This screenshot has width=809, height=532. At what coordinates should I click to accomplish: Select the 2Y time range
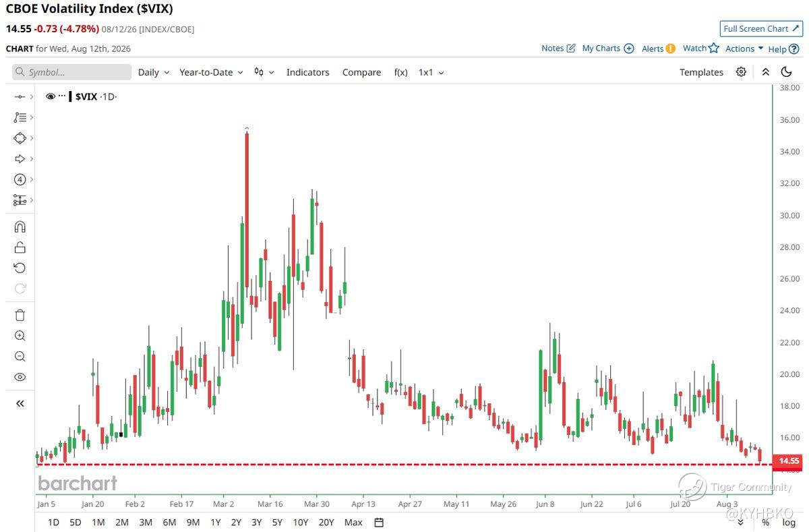click(x=236, y=522)
